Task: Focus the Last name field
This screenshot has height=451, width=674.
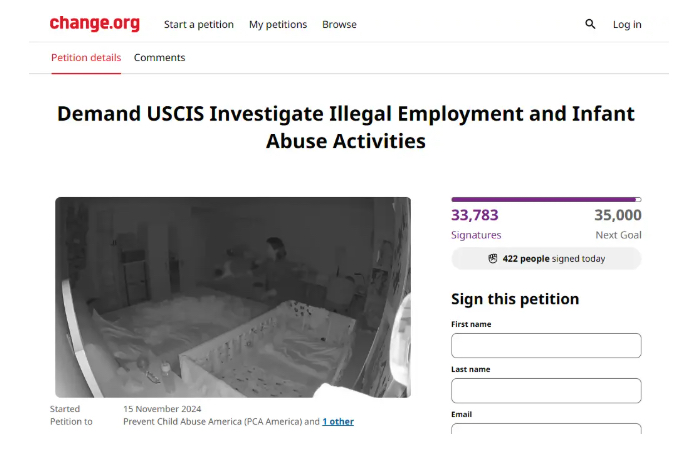Action: [546, 390]
